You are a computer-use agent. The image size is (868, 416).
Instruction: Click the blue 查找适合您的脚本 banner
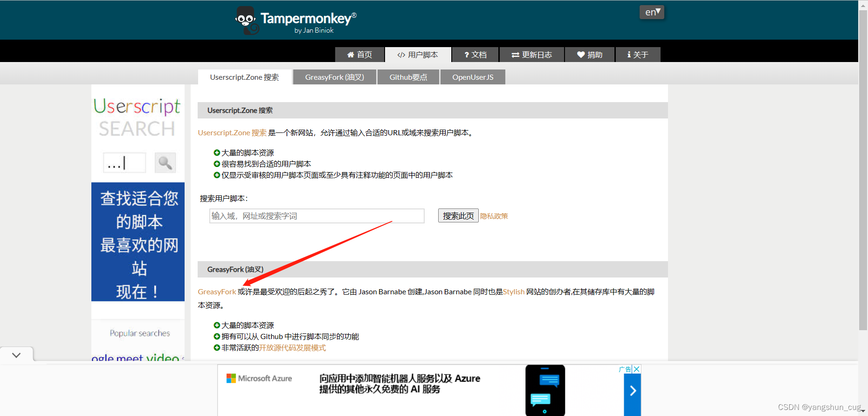138,242
